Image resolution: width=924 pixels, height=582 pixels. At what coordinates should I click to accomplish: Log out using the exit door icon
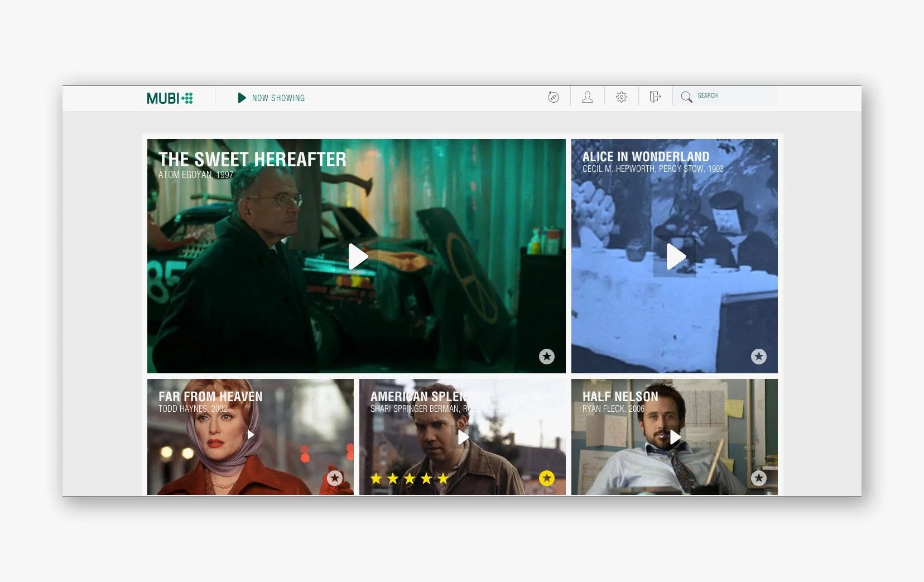[x=655, y=96]
